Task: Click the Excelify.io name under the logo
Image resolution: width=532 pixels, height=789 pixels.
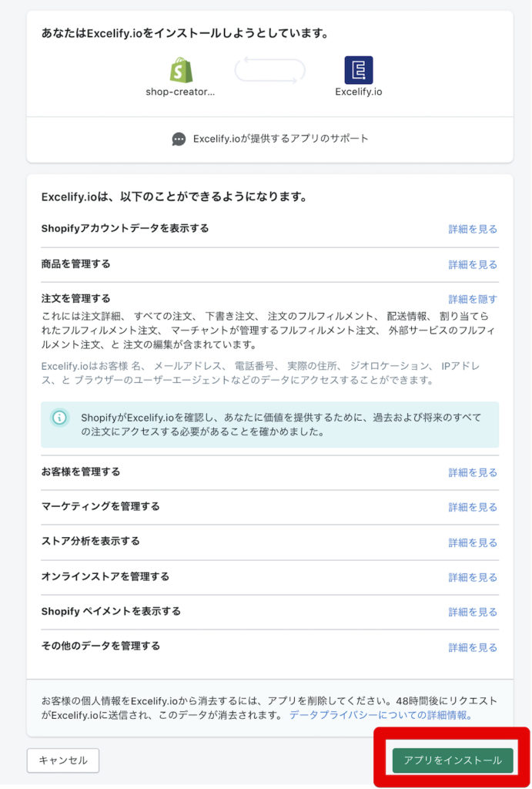Action: click(x=359, y=92)
